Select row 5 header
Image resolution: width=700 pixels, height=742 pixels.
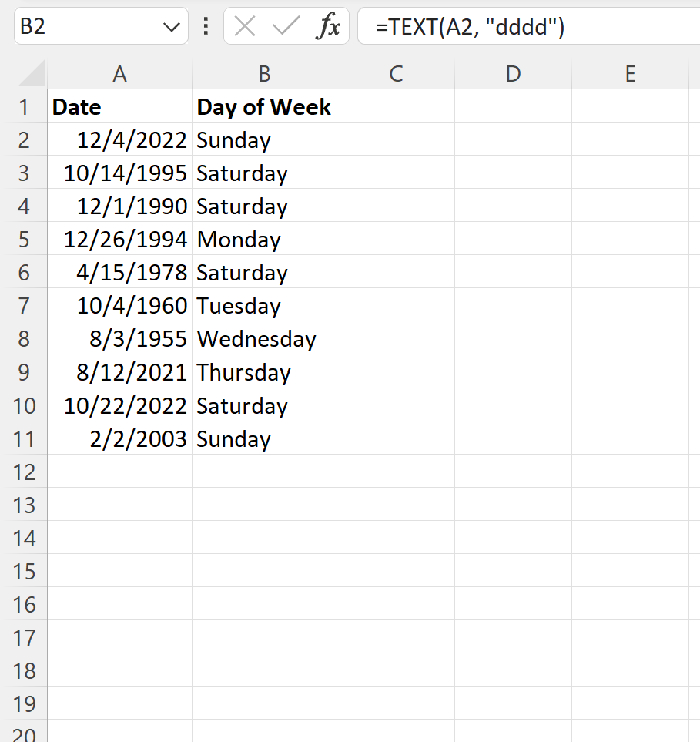coord(25,239)
